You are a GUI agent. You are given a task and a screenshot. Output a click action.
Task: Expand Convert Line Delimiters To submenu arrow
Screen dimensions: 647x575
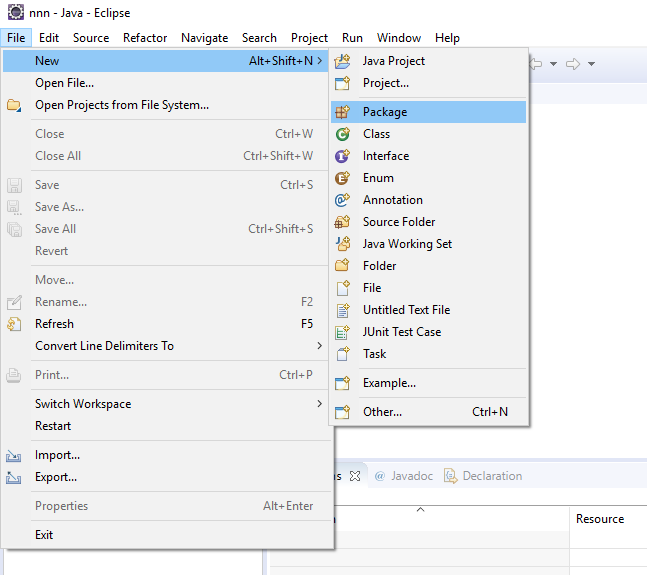pos(319,346)
